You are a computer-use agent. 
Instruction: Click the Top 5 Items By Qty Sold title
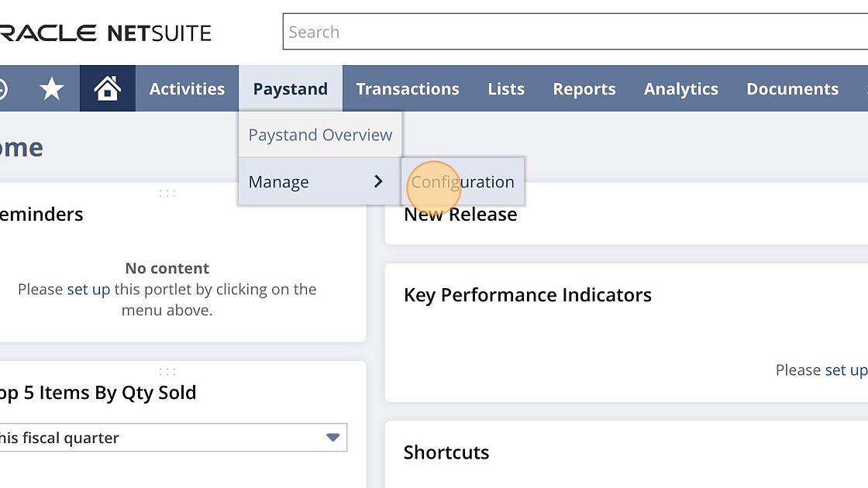pyautogui.click(x=98, y=393)
